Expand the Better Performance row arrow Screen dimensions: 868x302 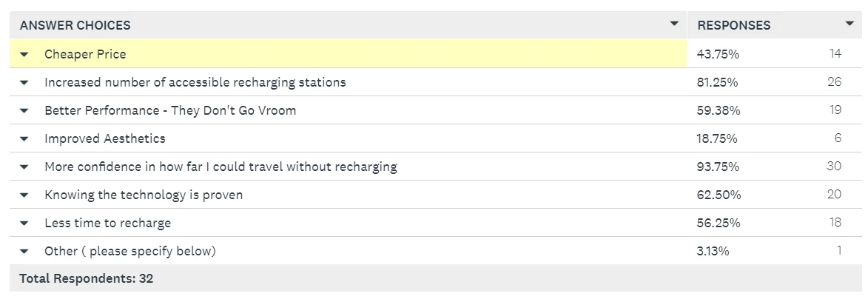[24, 111]
